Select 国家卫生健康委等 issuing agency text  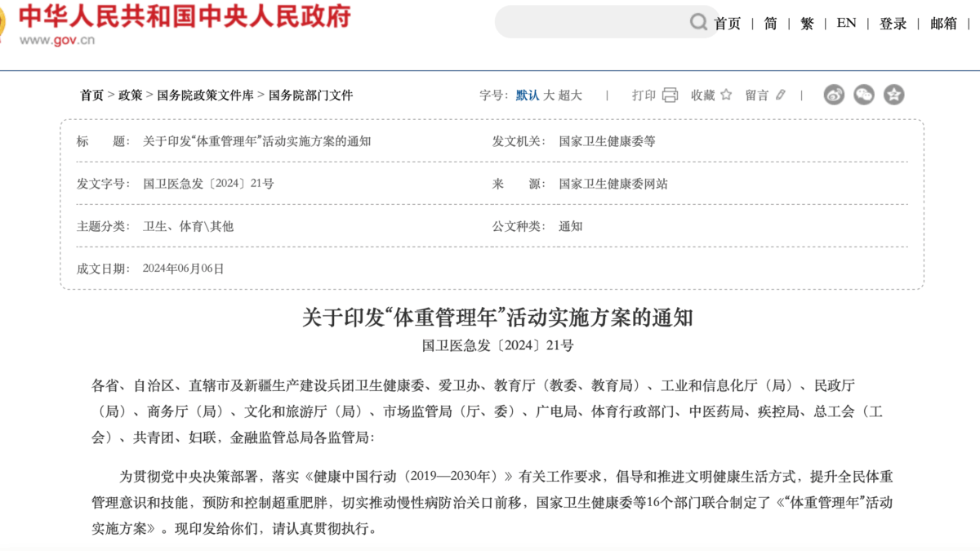[607, 141]
